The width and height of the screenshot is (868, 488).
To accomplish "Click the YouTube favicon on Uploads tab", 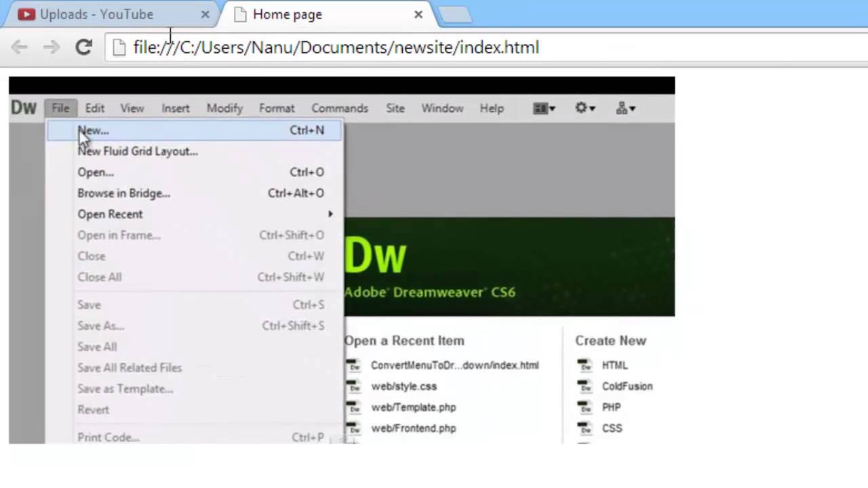I will pyautogui.click(x=26, y=14).
